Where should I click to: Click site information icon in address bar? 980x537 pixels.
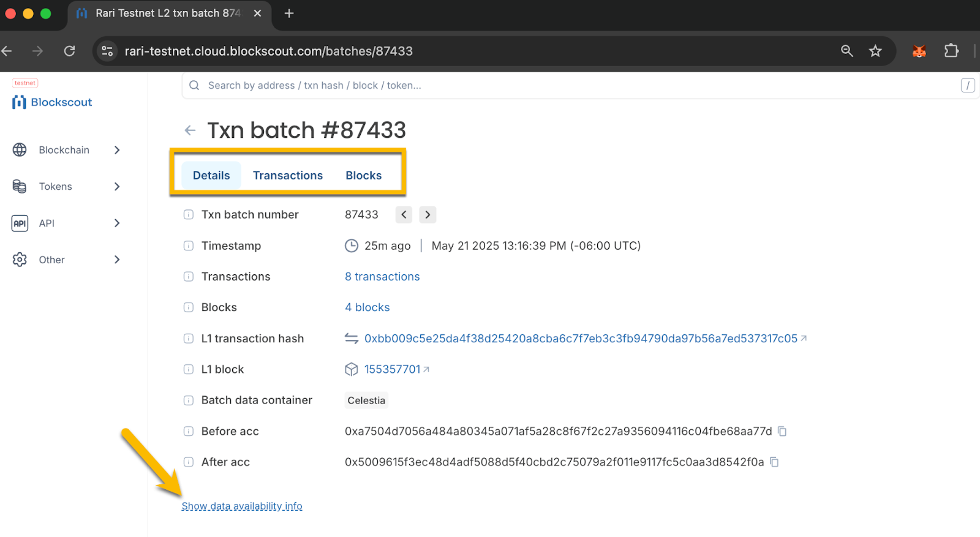coord(107,51)
